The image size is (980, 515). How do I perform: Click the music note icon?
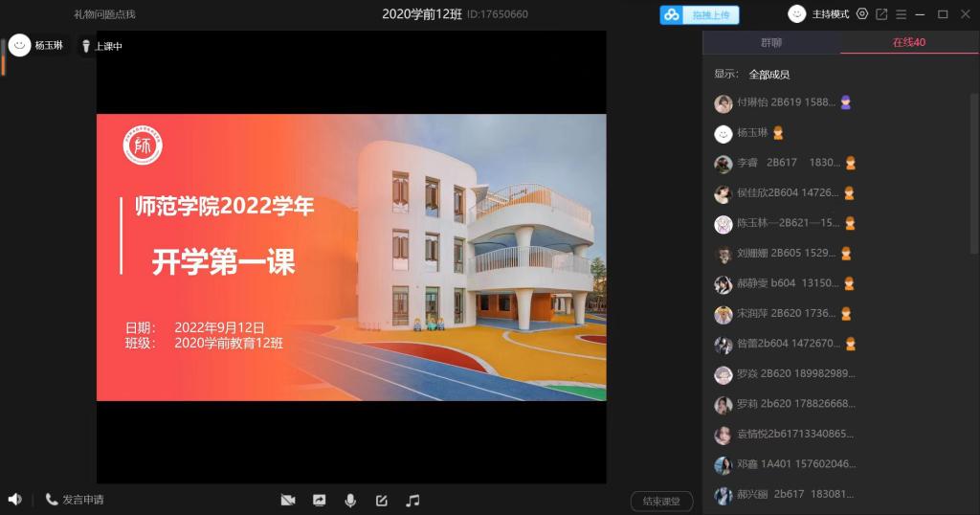[412, 500]
